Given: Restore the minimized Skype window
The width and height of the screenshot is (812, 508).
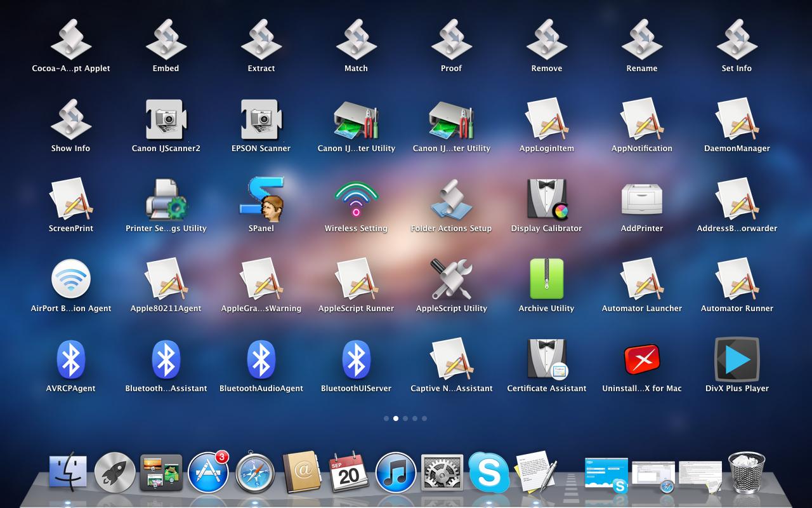Looking at the screenshot, I should (606, 475).
